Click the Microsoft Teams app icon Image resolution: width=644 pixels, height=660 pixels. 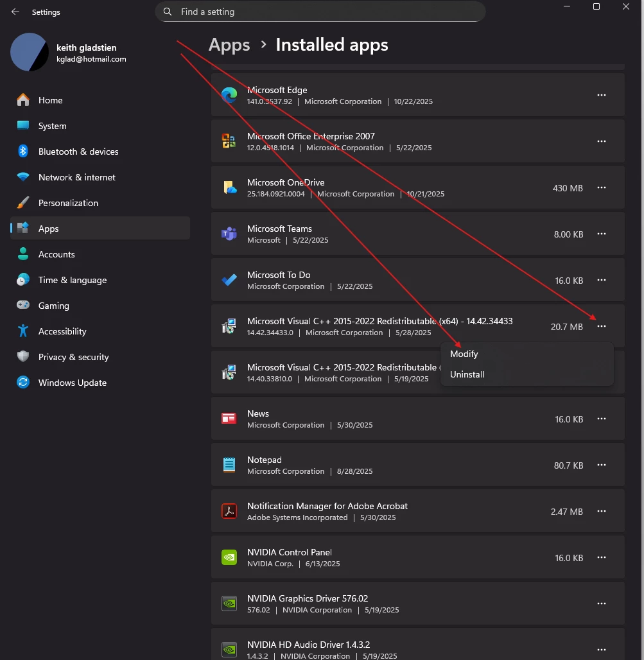[229, 234]
